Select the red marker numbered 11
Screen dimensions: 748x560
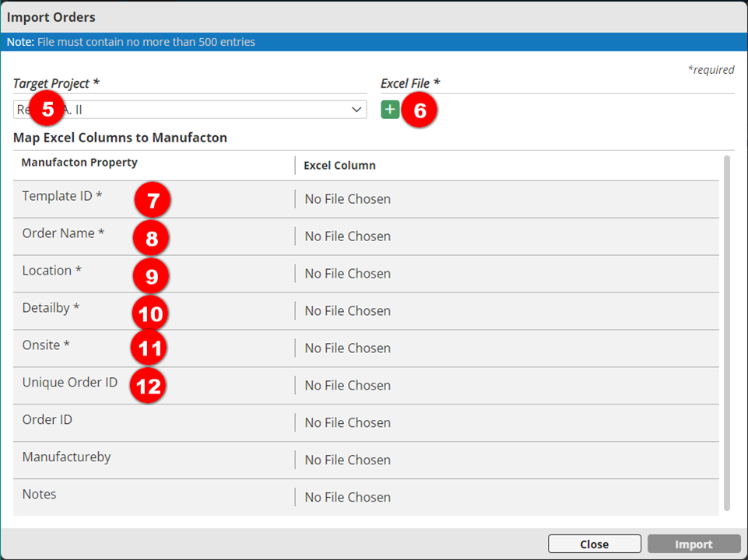[149, 348]
